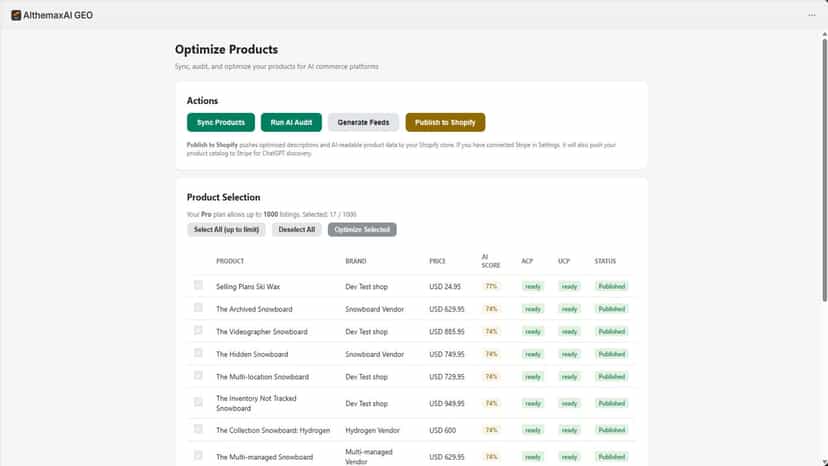The width and height of the screenshot is (828, 466).
Task: Tick checkbox for Selling Plans Ski Wax
Action: click(198, 285)
